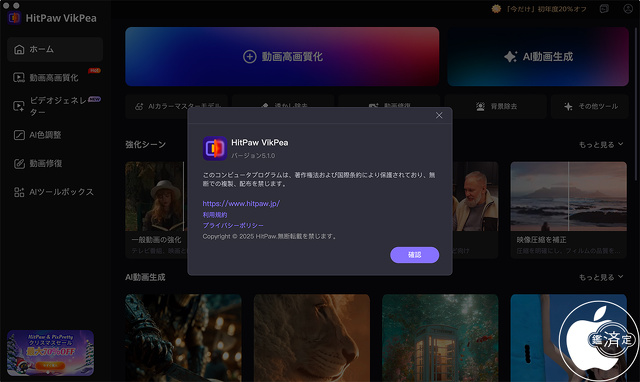
Task: Open ビデオジェネレーター in the sidebar
Action: point(55,106)
